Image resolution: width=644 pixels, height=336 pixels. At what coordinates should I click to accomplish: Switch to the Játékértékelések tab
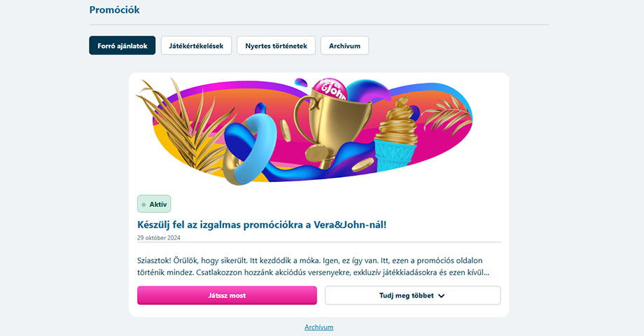point(196,45)
